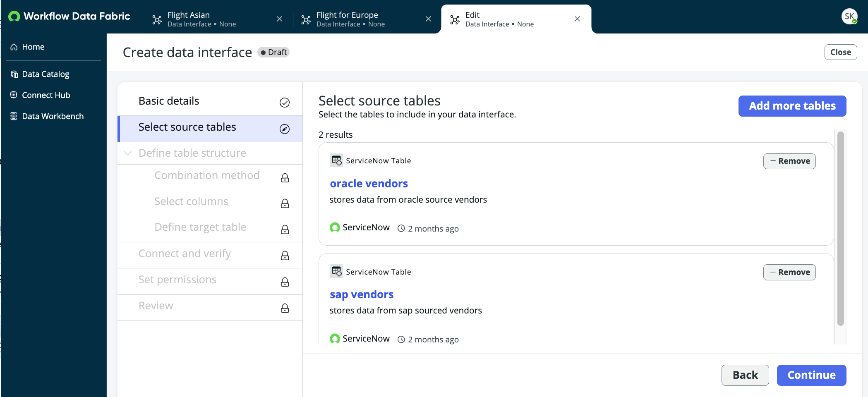Click the Edit tab's data interface icon
The height and width of the screenshot is (397, 868).
pyautogui.click(x=455, y=19)
